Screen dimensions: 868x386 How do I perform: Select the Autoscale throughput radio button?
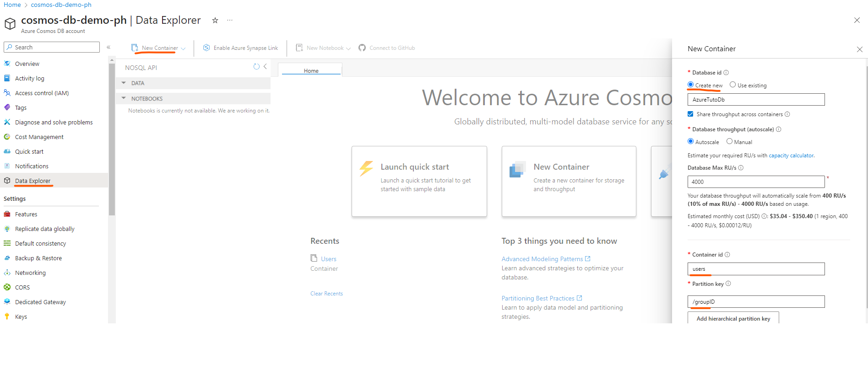[x=690, y=141]
